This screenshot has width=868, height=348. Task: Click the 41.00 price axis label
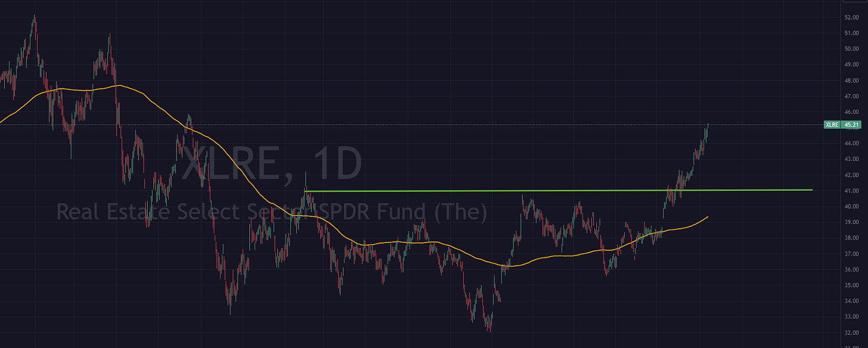[x=851, y=191]
